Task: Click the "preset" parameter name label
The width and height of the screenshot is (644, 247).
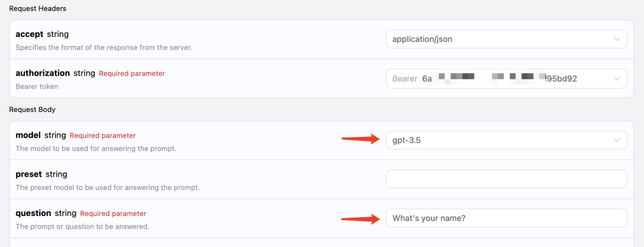Action: (29, 174)
